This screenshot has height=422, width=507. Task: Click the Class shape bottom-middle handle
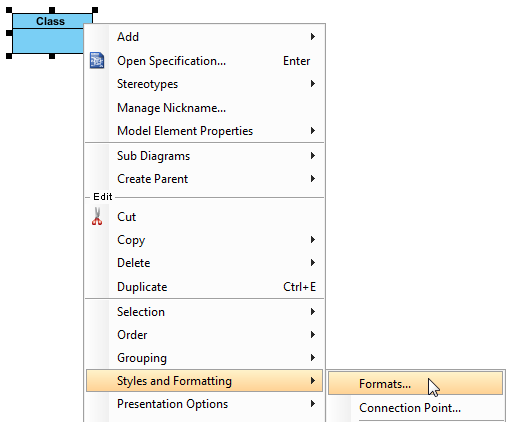(52, 56)
